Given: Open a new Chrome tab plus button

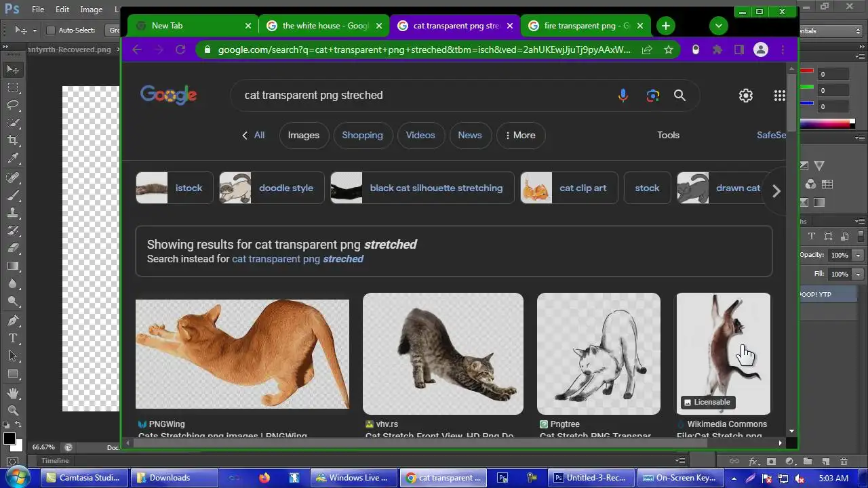Looking at the screenshot, I should (x=666, y=26).
